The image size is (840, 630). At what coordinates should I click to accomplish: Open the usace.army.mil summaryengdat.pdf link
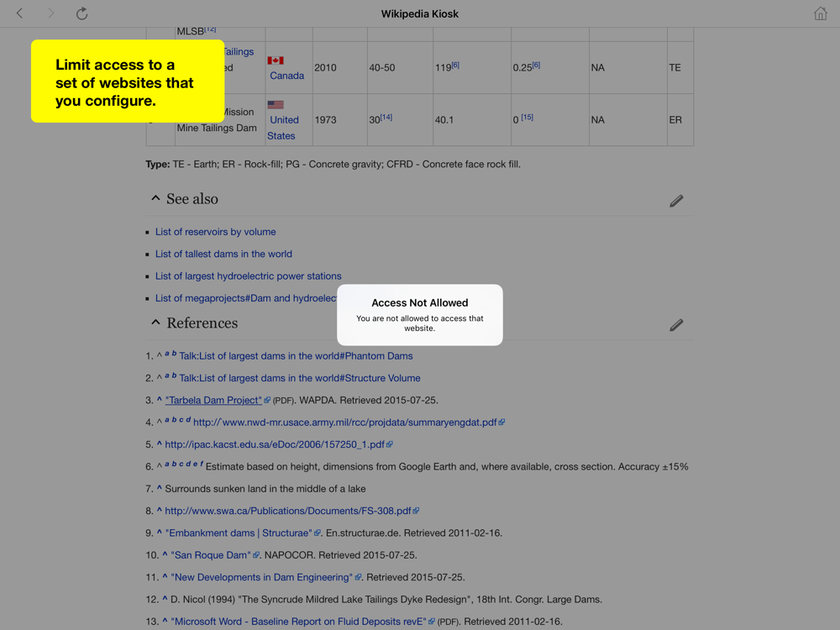tap(345, 423)
